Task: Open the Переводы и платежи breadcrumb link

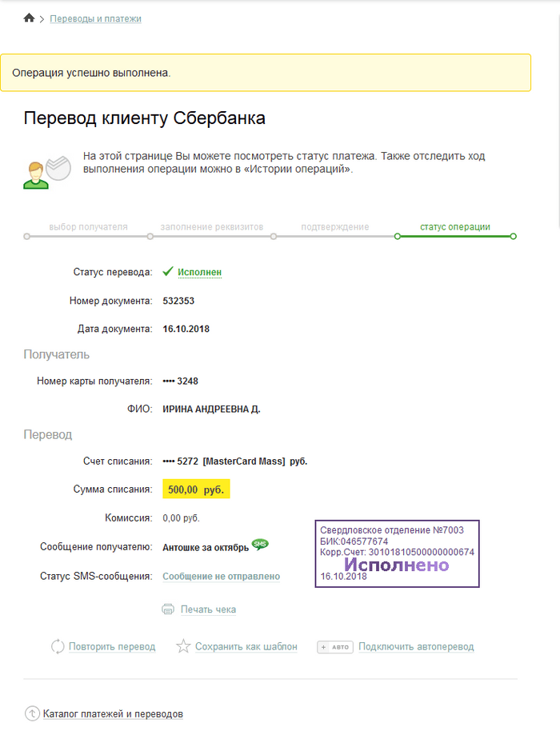Action: 95,18
